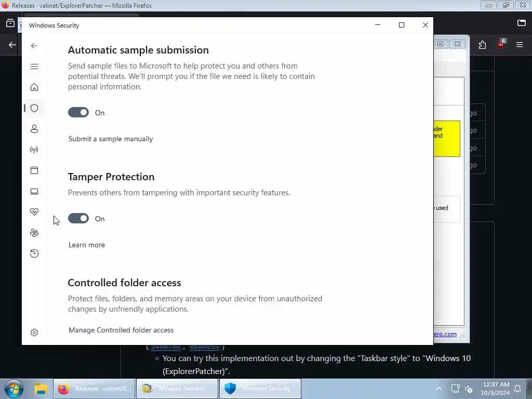Open network icon in system tray
Screen dimensions: 532x399
click(455, 389)
